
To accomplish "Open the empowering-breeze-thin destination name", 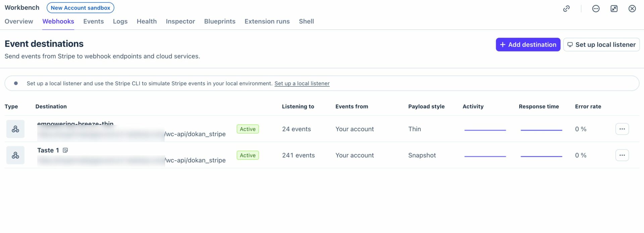I will tap(75, 124).
